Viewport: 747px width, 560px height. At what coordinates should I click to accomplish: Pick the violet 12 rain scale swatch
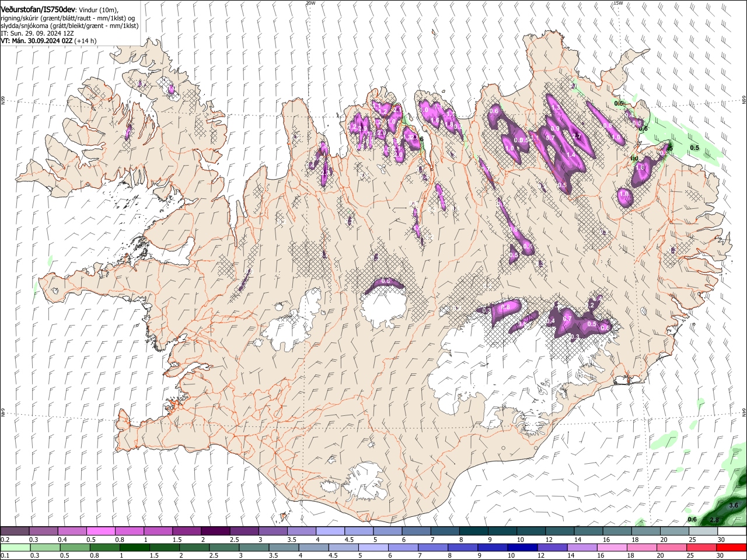tap(552, 547)
